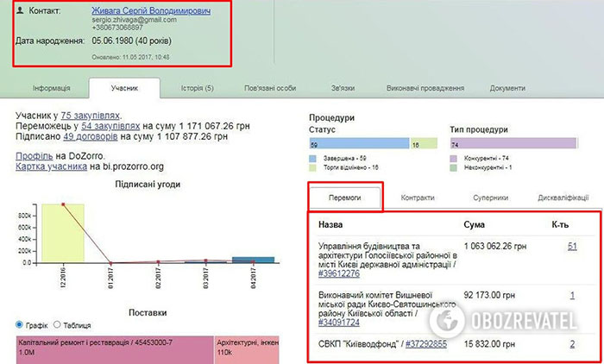Click the 49 договорів link
This screenshot has height=364, width=604.
(92, 135)
